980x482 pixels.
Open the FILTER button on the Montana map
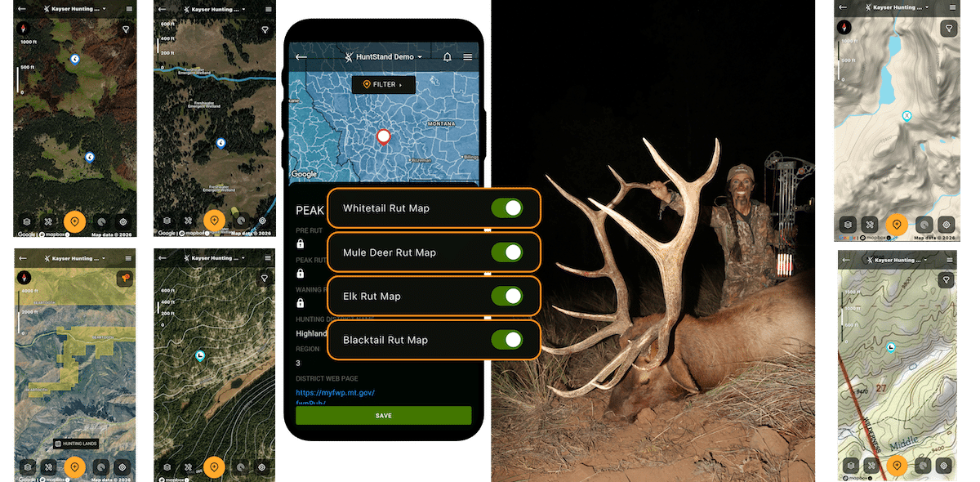383,84
